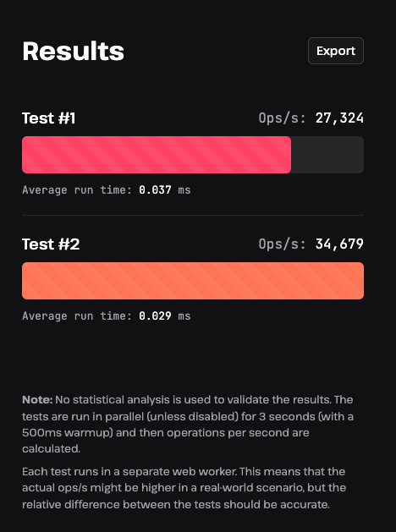Click the Test #1 label
The image size is (396, 532).
click(x=49, y=118)
